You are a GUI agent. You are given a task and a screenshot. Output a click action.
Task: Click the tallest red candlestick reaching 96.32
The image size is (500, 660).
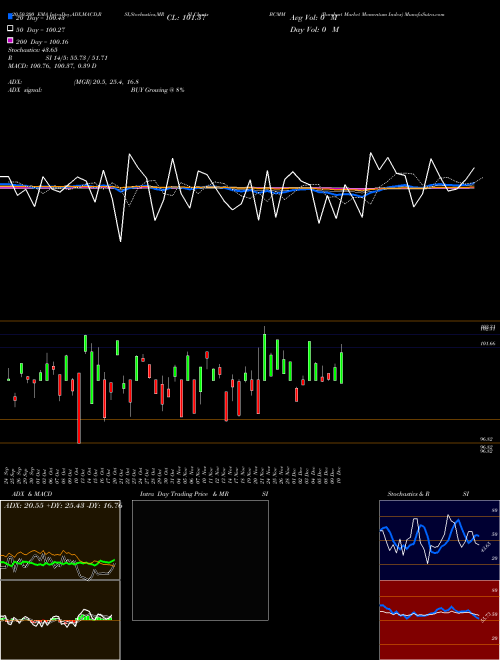[79, 408]
